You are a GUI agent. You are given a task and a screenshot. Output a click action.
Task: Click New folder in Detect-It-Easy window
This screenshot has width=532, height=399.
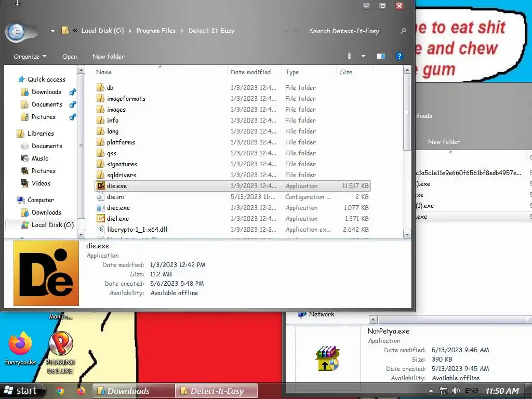[x=109, y=56]
